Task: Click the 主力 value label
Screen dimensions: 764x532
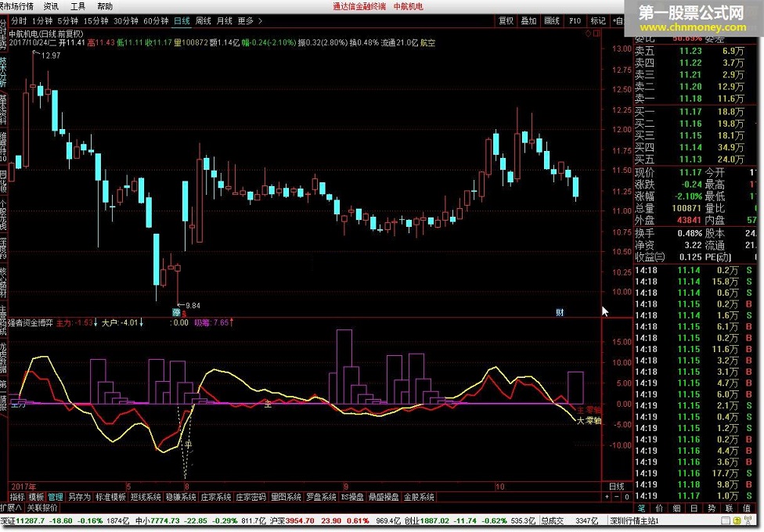Action: pyautogui.click(x=77, y=322)
